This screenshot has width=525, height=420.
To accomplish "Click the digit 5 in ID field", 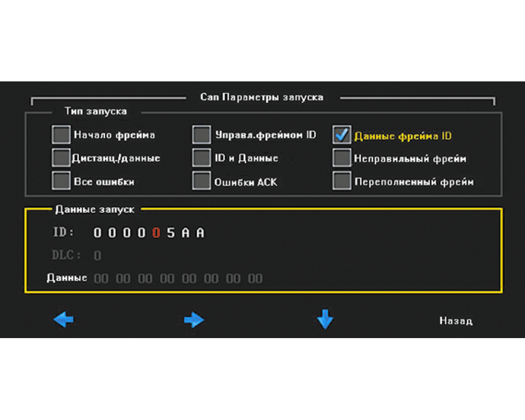I will [171, 233].
